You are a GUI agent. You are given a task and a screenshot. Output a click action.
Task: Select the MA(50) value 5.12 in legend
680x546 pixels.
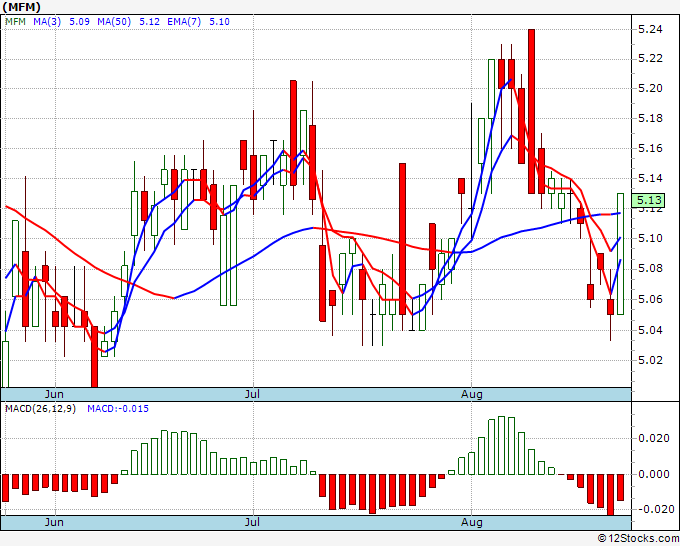tap(149, 22)
